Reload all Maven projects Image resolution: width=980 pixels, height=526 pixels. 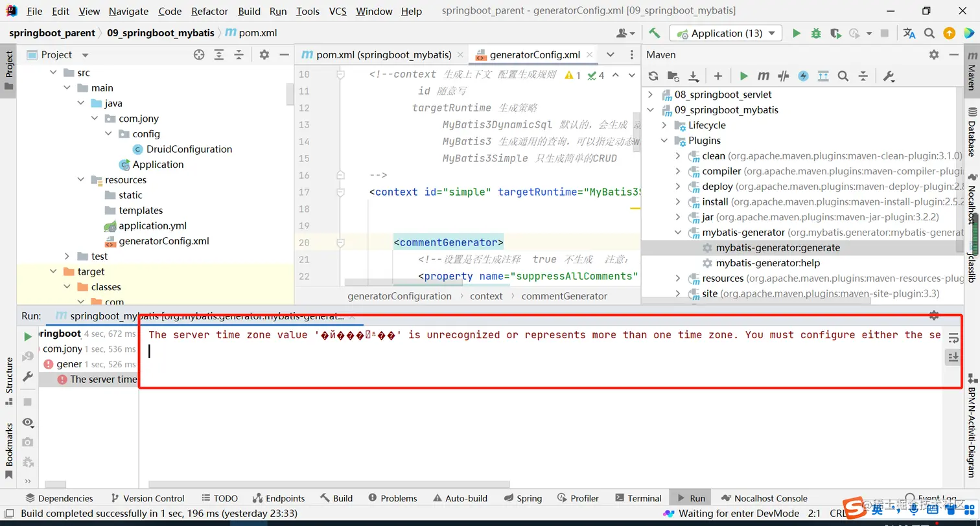pos(653,76)
